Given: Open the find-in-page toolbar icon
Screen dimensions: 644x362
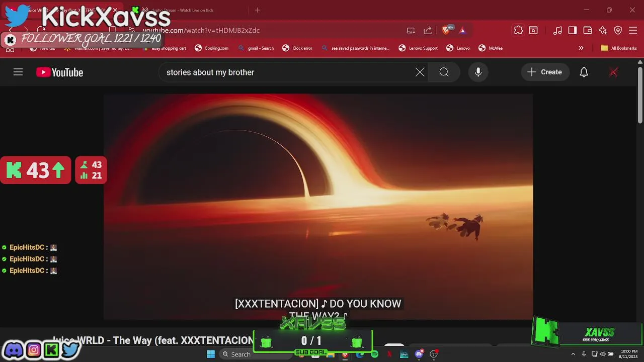Looking at the screenshot, I should (x=533, y=30).
